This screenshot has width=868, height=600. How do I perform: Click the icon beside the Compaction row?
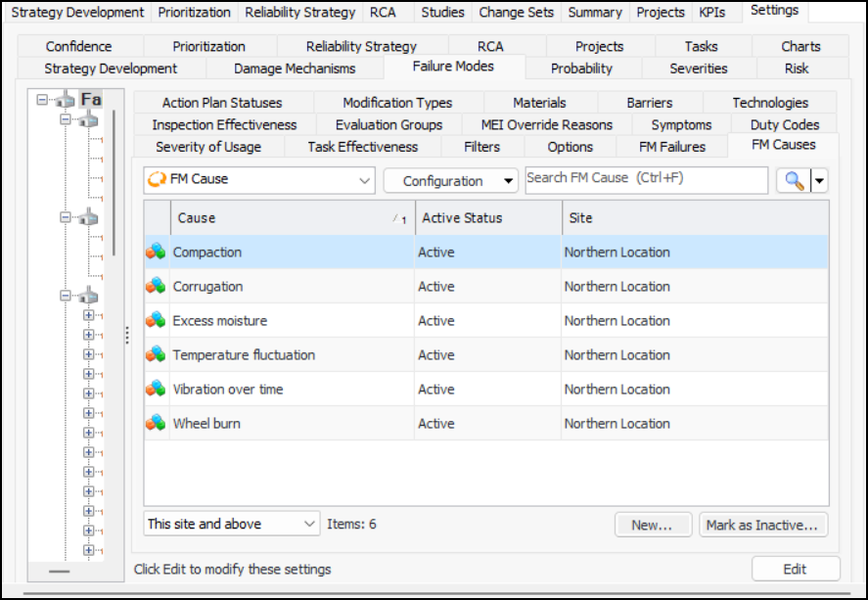[x=156, y=253]
